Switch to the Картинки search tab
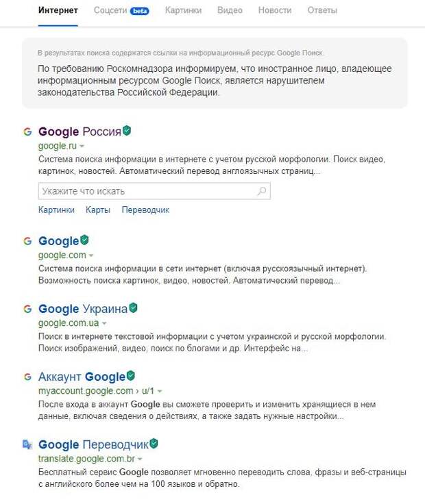Image resolution: width=425 pixels, height=504 pixels. tap(184, 10)
